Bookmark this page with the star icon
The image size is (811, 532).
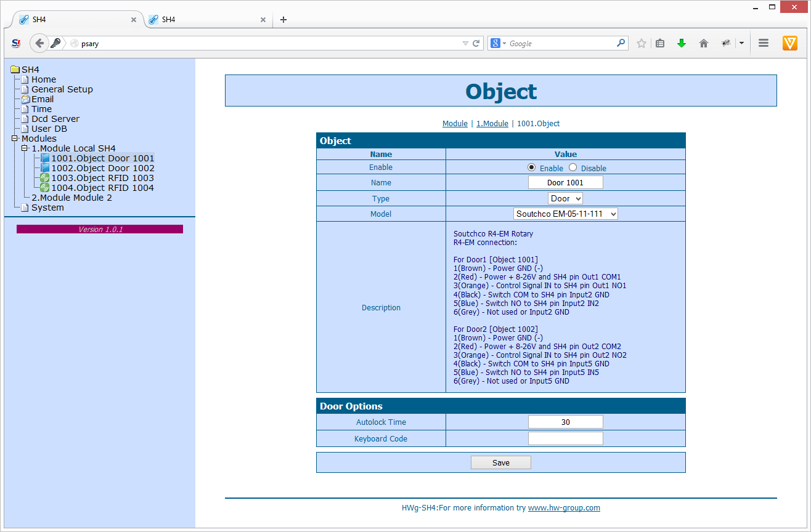642,44
